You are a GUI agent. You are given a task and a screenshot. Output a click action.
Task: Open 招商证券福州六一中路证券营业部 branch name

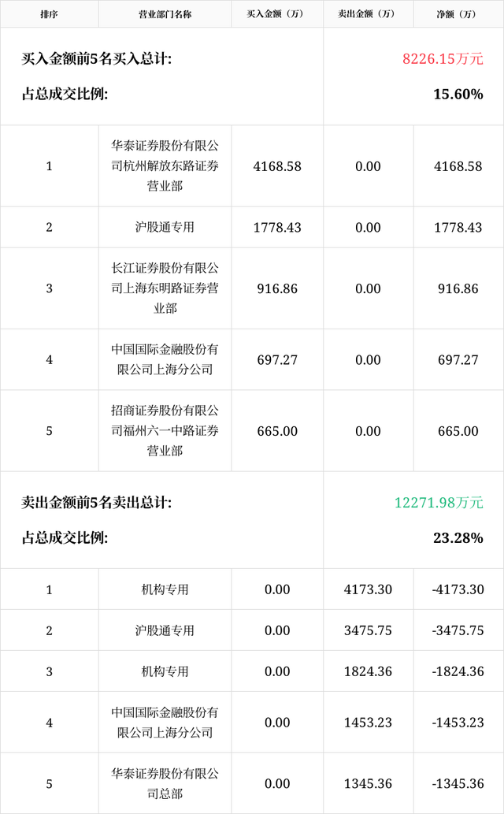click(x=165, y=431)
